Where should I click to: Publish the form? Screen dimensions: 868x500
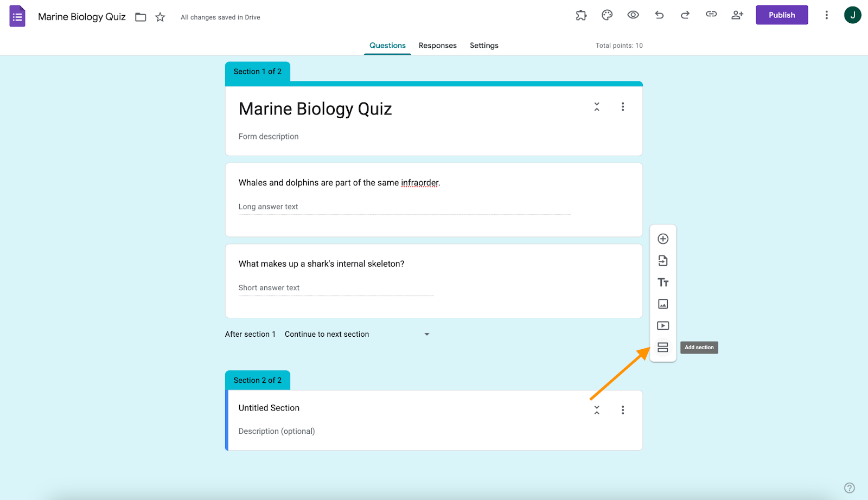782,15
